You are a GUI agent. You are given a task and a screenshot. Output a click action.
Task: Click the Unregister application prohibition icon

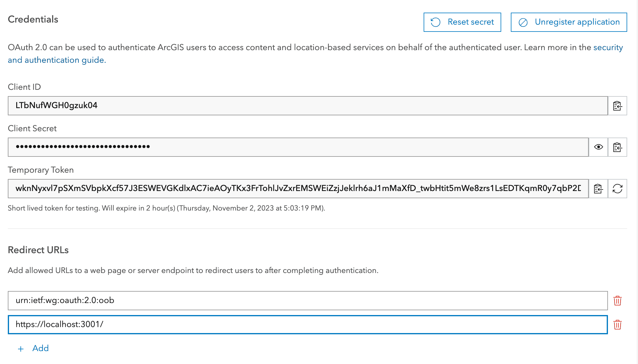coord(523,22)
